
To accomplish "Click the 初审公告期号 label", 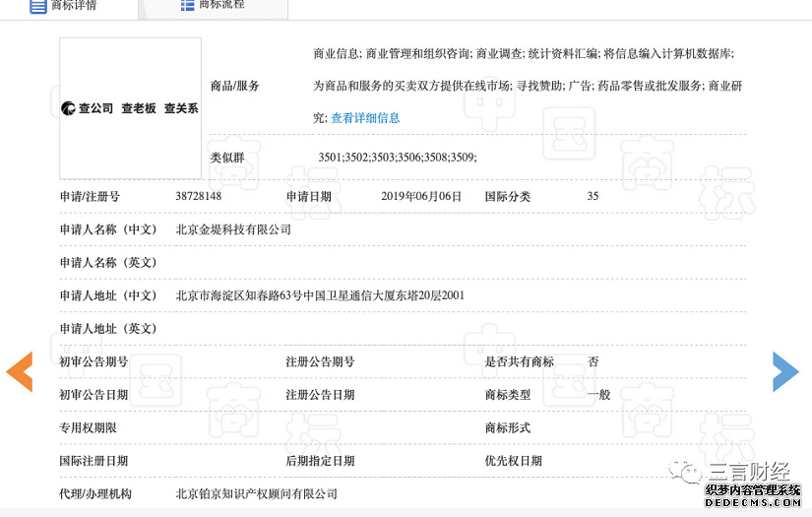I will pyautogui.click(x=94, y=361).
